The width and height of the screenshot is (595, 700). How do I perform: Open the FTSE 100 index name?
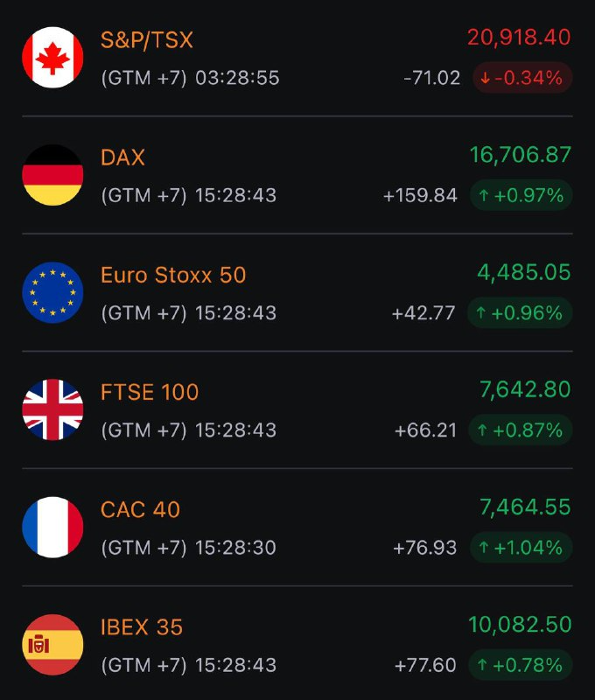(x=150, y=392)
